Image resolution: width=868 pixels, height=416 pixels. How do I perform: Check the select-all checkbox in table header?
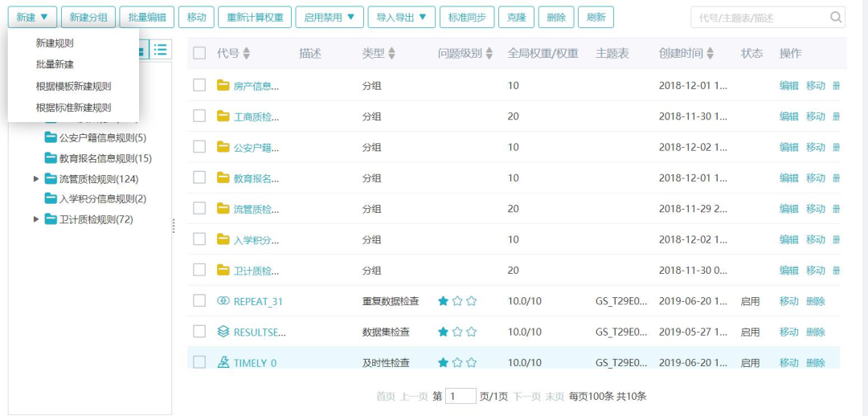pyautogui.click(x=199, y=54)
